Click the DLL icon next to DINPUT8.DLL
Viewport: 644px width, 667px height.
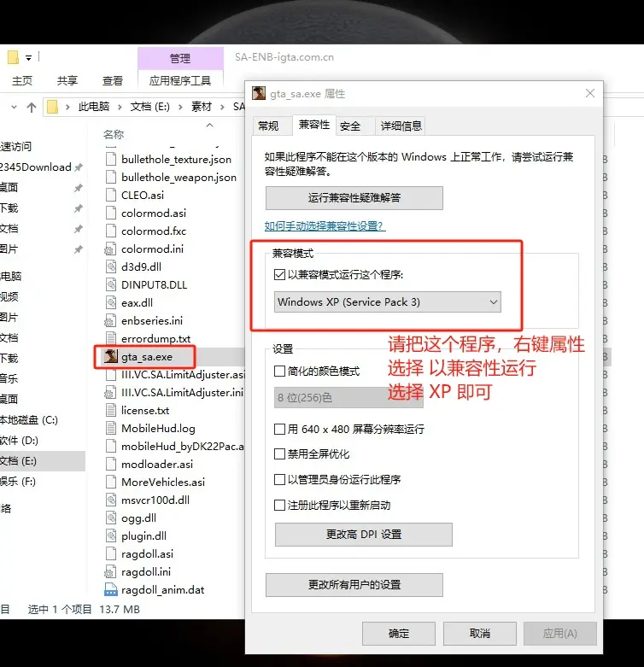tap(111, 284)
